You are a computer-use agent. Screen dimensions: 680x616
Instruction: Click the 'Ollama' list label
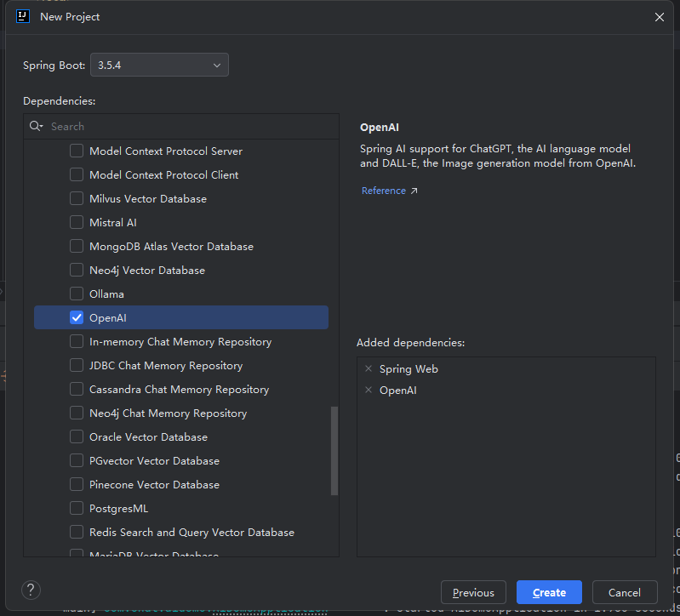tap(106, 294)
